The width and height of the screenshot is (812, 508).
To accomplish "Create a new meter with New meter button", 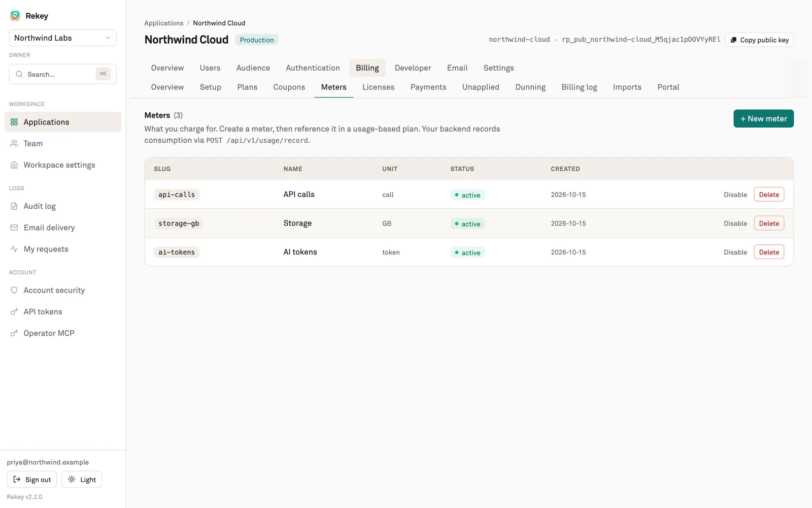I will pos(763,119).
